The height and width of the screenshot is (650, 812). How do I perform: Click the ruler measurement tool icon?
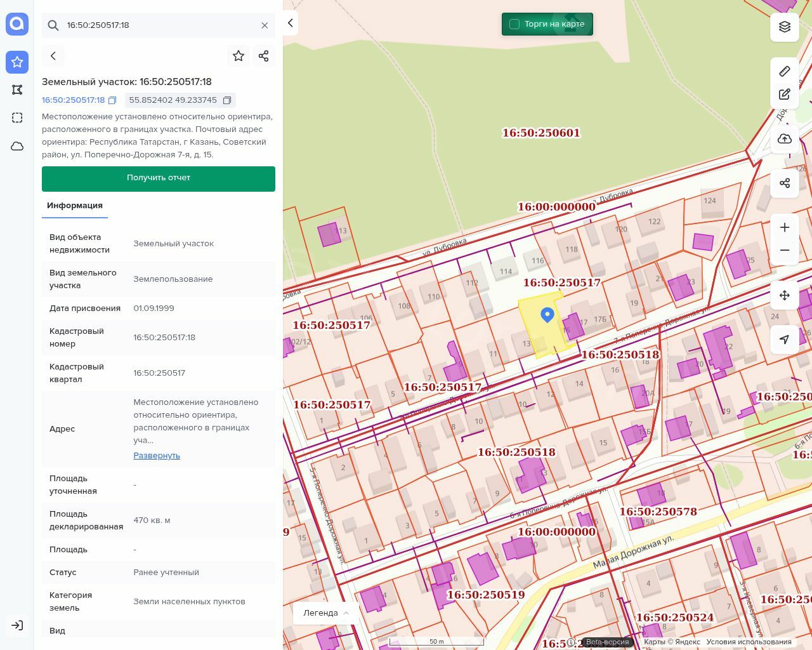(x=785, y=71)
